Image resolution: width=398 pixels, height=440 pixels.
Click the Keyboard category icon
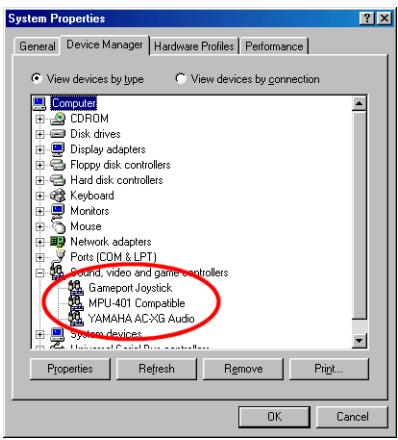click(x=57, y=195)
